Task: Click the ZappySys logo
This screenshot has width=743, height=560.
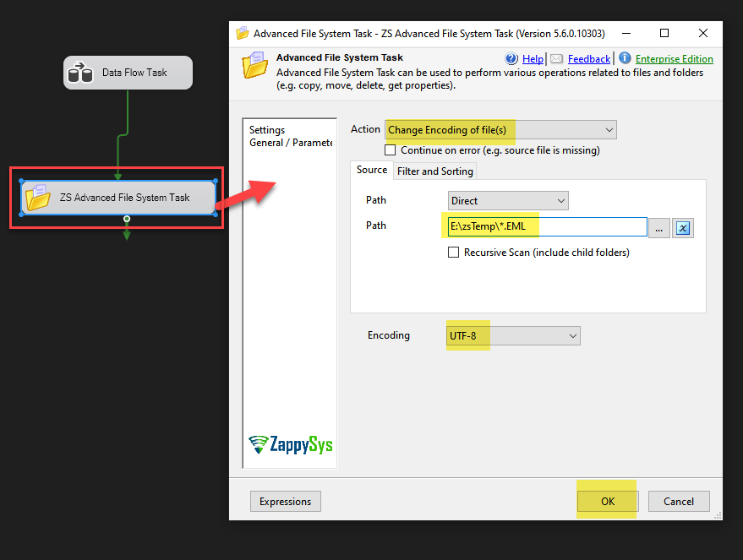Action: [291, 445]
